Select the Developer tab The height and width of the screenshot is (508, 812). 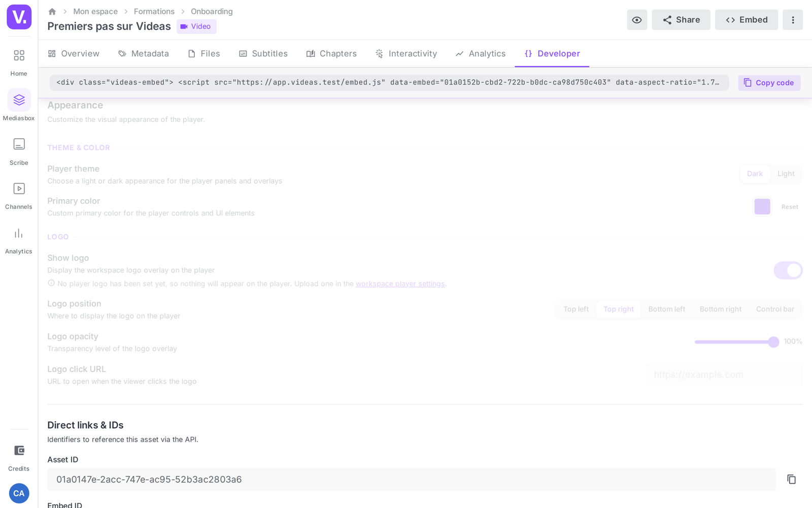coord(552,54)
